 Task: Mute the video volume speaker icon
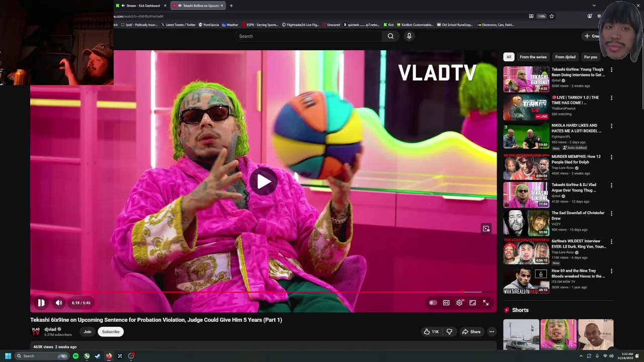coord(59,303)
